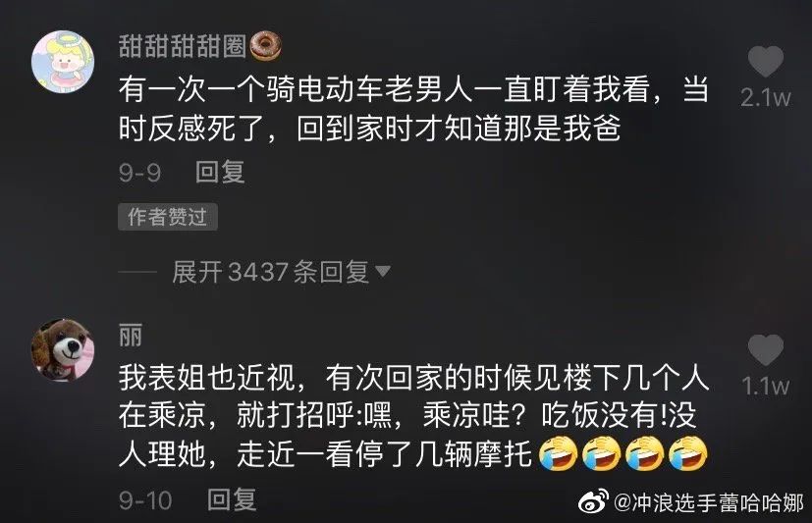
Task: Open username 丽 profile
Action: pos(131,336)
